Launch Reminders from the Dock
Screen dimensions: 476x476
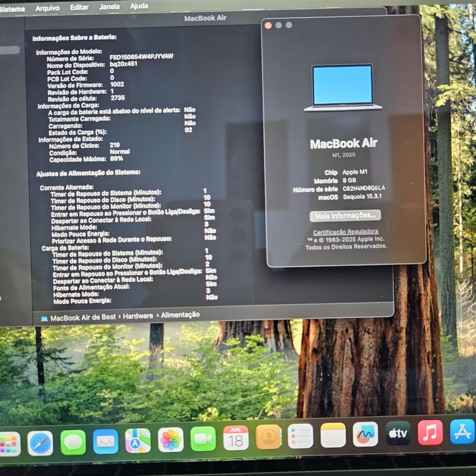(300, 436)
